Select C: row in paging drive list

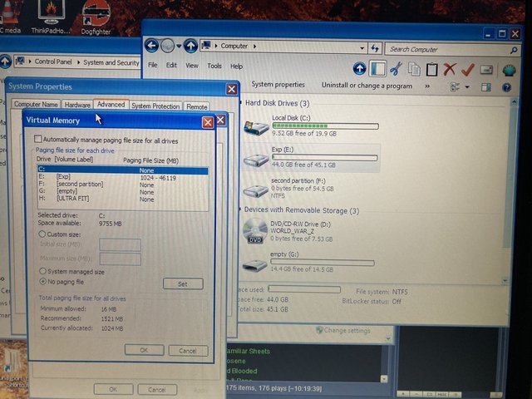(x=122, y=170)
